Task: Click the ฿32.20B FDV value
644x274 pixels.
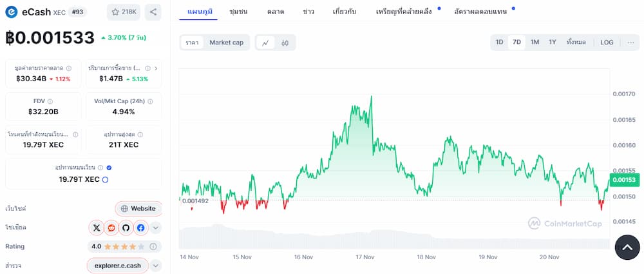Action: point(44,112)
